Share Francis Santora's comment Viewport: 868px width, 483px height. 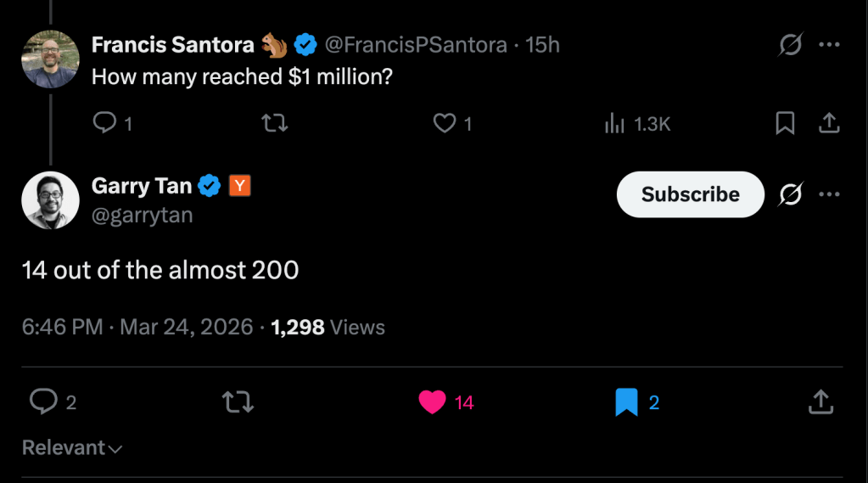828,124
